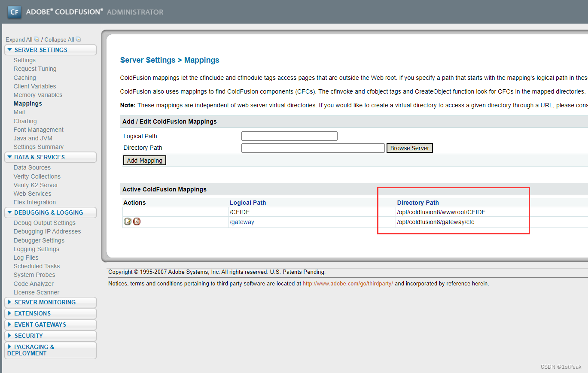Click the Collapse All minus icon
The image size is (588, 373).
pyautogui.click(x=78, y=39)
